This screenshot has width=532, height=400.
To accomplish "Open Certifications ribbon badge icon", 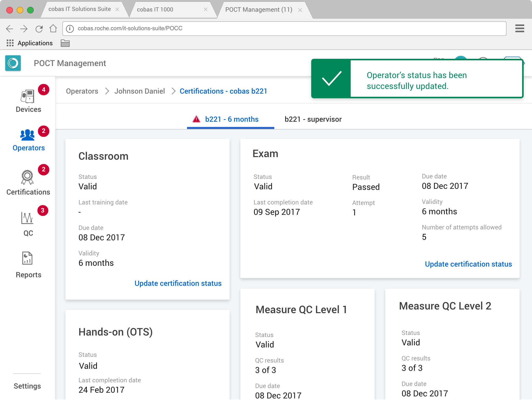I will pos(27,177).
